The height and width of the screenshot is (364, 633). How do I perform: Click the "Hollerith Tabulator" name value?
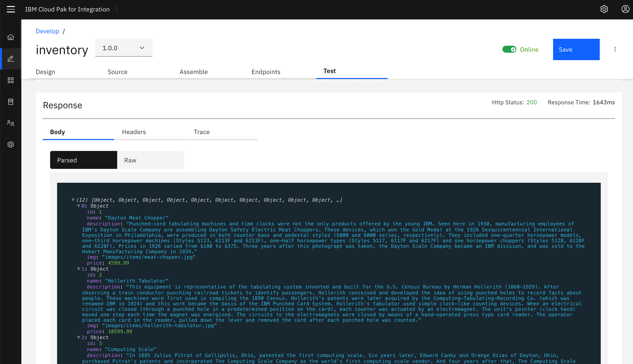137,281
